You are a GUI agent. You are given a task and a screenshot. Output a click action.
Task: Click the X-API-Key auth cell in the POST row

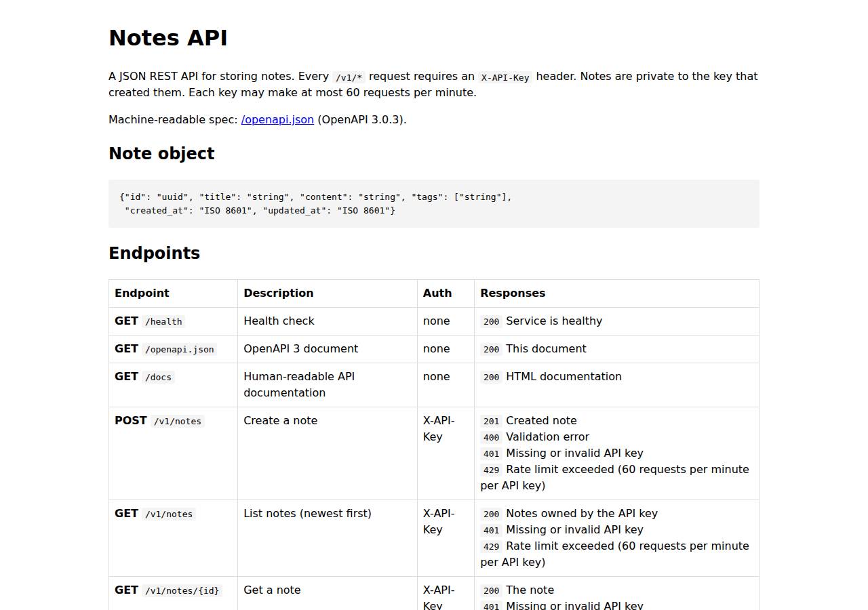click(446, 453)
